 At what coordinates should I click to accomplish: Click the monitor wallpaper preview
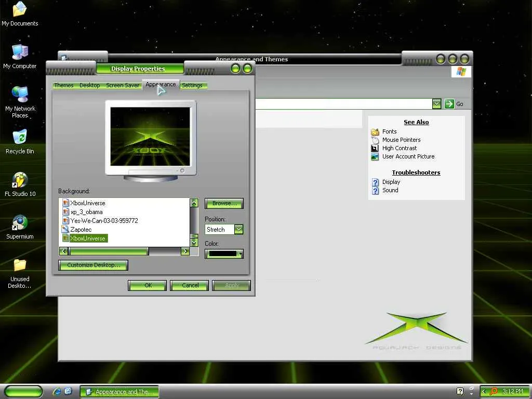point(150,137)
